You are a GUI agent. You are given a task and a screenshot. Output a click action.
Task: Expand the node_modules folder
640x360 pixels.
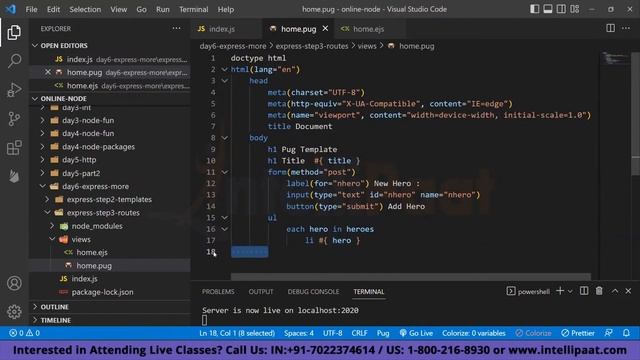click(97, 226)
